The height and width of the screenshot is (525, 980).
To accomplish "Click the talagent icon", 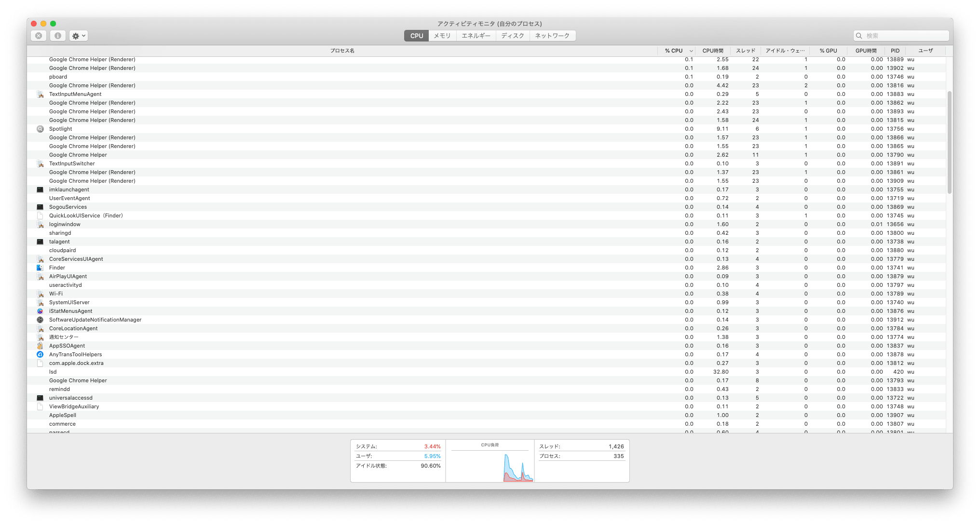I will tap(40, 242).
